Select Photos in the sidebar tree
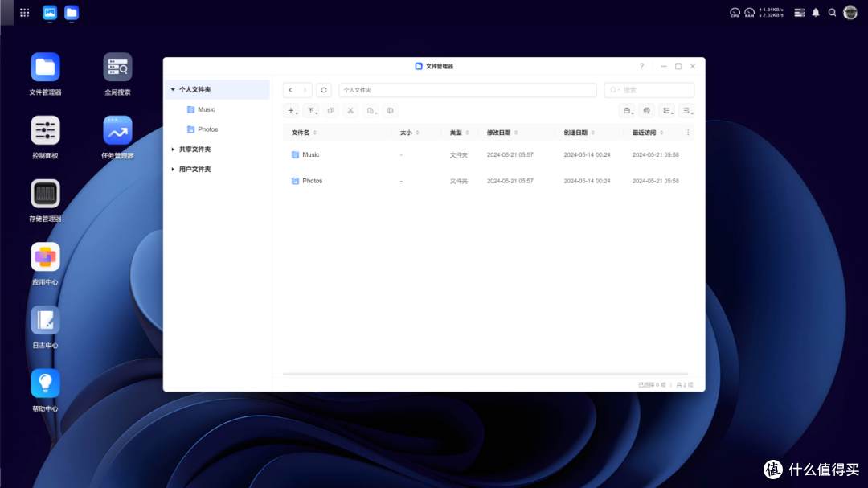 click(208, 129)
